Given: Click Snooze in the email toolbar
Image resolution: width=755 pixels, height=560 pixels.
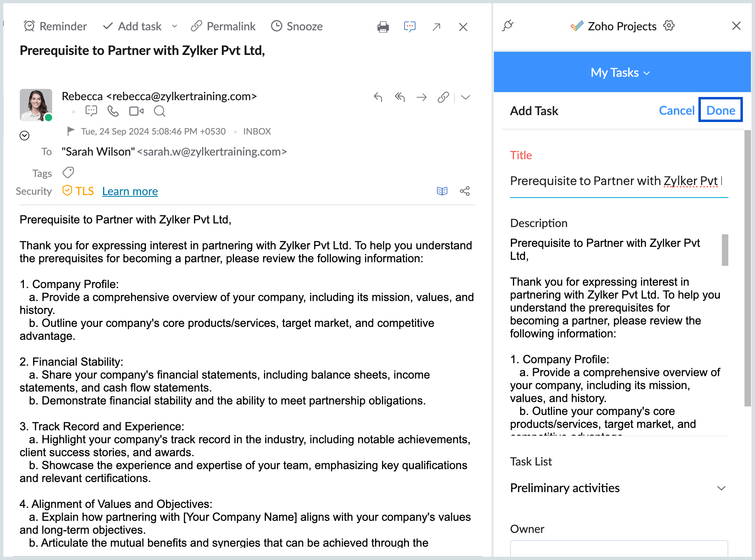Looking at the screenshot, I should click(297, 27).
